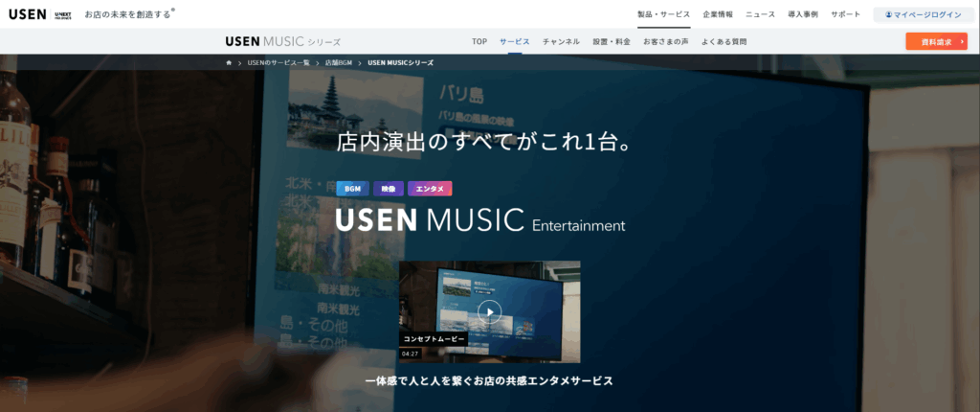Click the user icon in マイページログイン
This screenshot has width=980, height=412.
(x=889, y=14)
